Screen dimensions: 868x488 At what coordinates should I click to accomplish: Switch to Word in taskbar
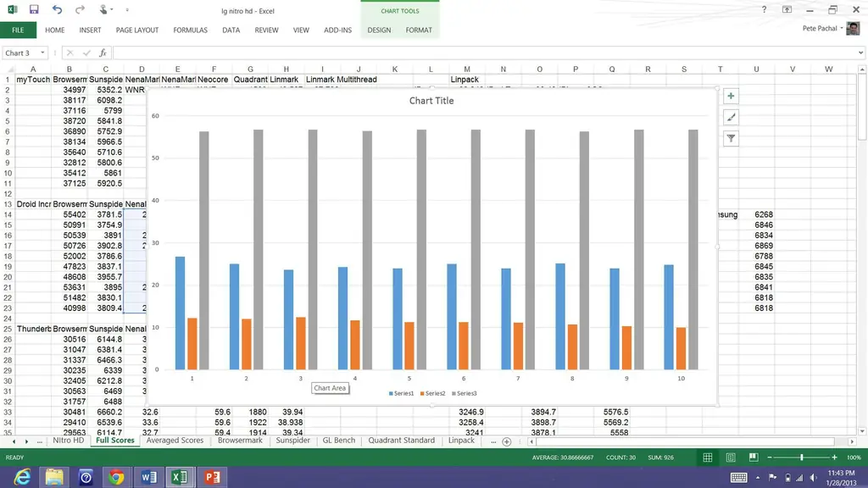[x=148, y=477]
